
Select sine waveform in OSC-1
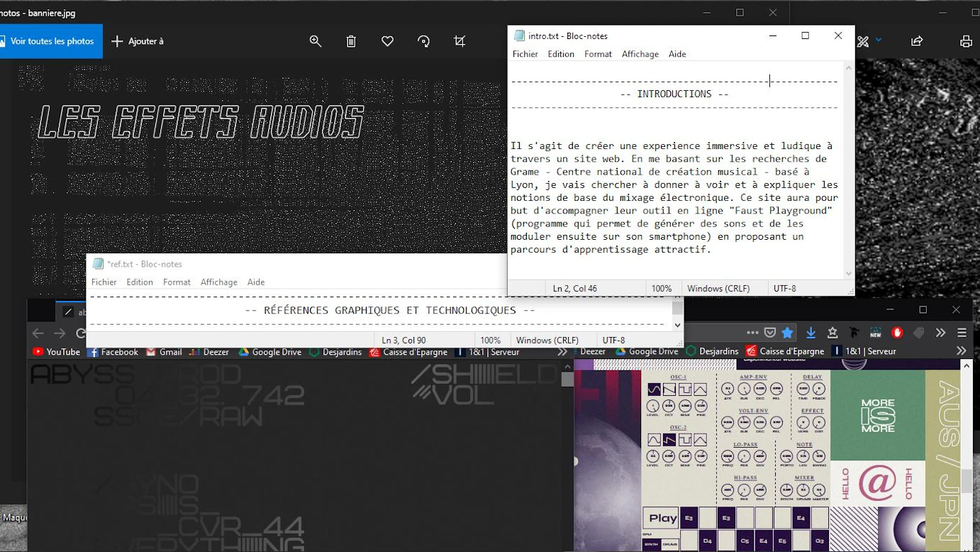(x=654, y=390)
